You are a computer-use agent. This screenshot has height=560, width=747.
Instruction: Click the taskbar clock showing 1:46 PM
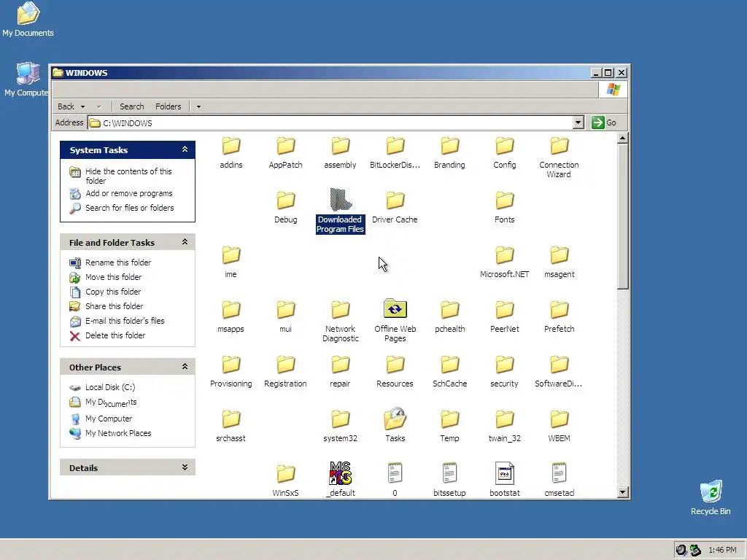coord(722,550)
